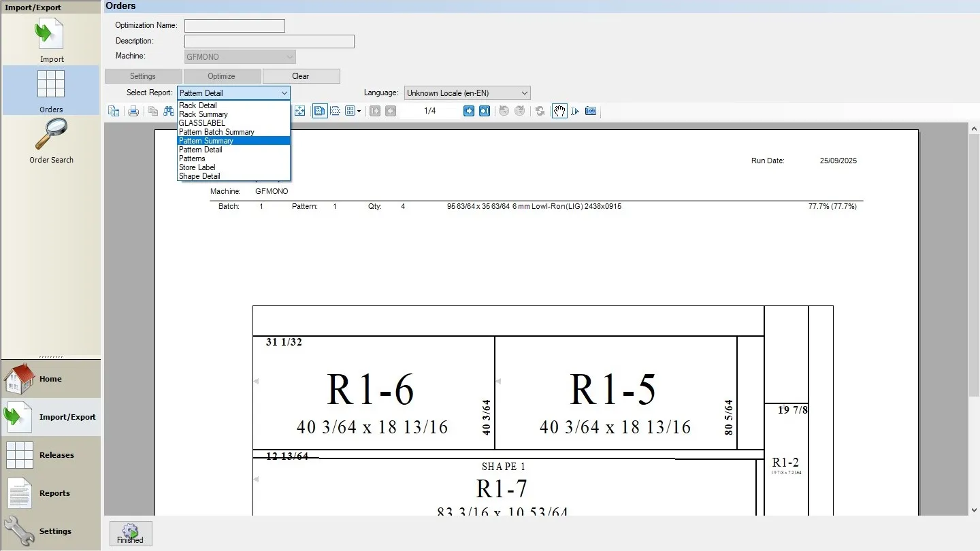980x551 pixels.
Task: Print the report using printer icon
Action: click(x=133, y=111)
